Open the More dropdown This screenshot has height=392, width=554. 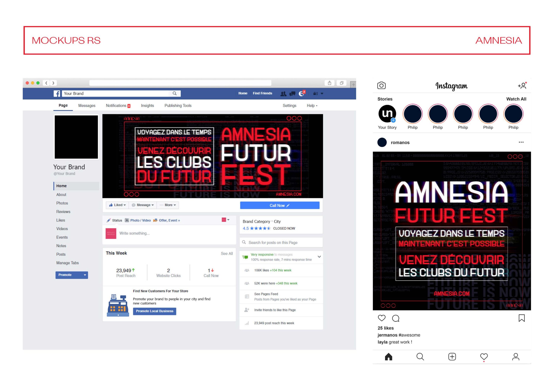(x=168, y=205)
